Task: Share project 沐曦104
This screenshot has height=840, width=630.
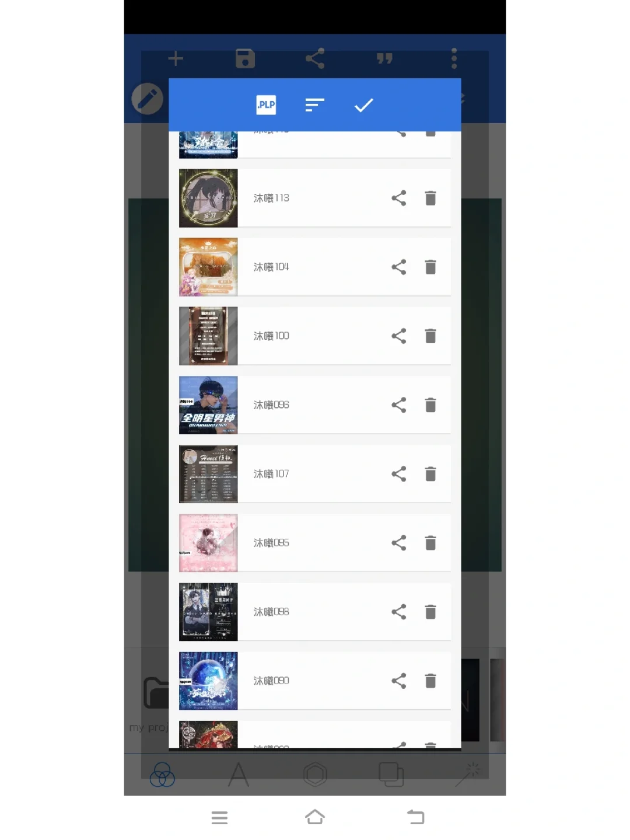Action: pyautogui.click(x=399, y=267)
